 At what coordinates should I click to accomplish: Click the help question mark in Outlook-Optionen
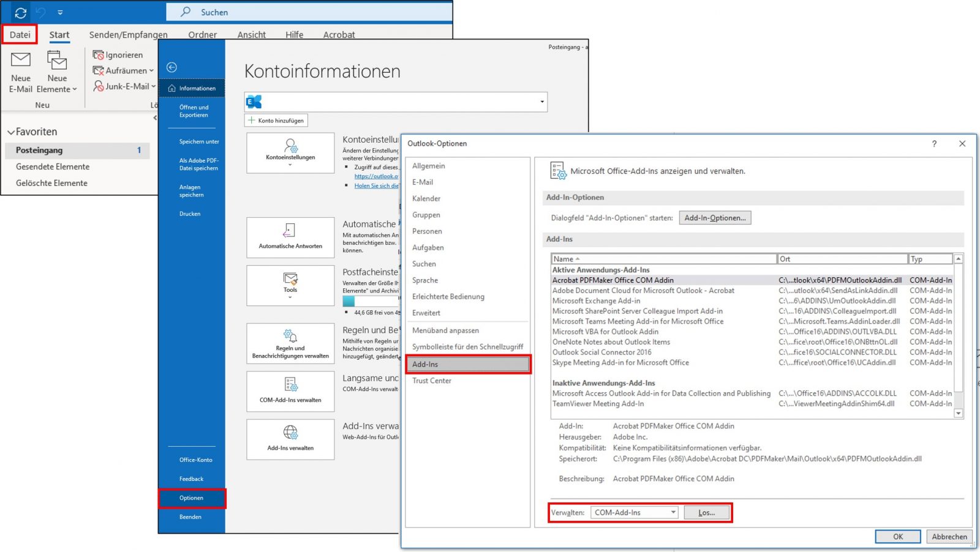pyautogui.click(x=934, y=144)
